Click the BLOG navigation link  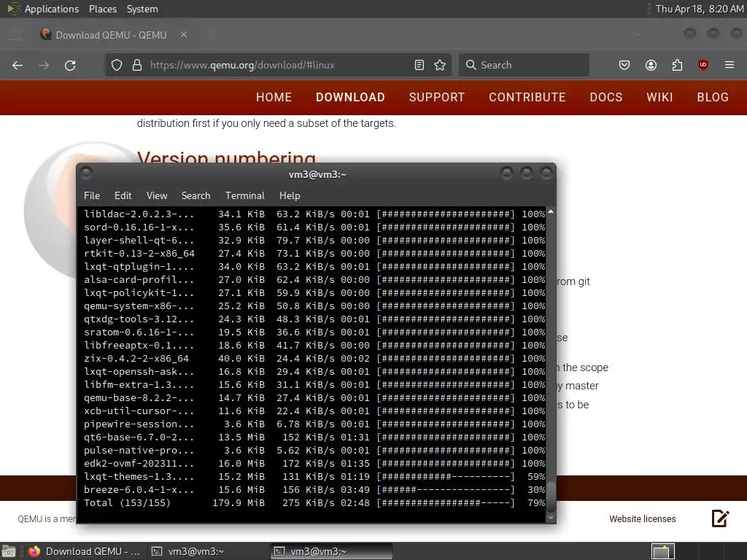tap(713, 97)
